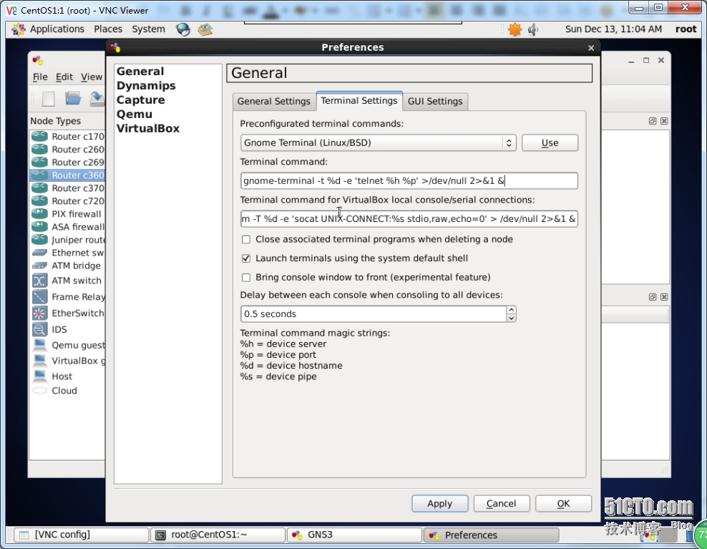The height and width of the screenshot is (549, 707).
Task: Open the preconfigured terminal commands dropdown
Action: [x=378, y=143]
